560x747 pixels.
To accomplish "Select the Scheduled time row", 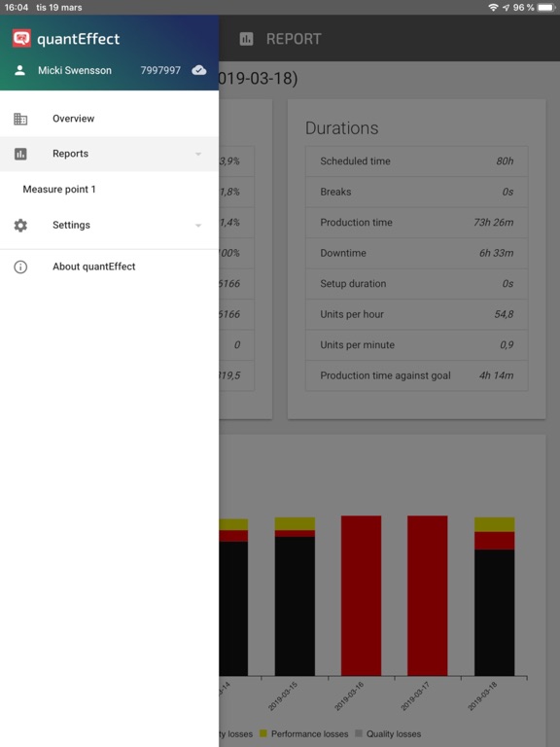I will tap(417, 161).
